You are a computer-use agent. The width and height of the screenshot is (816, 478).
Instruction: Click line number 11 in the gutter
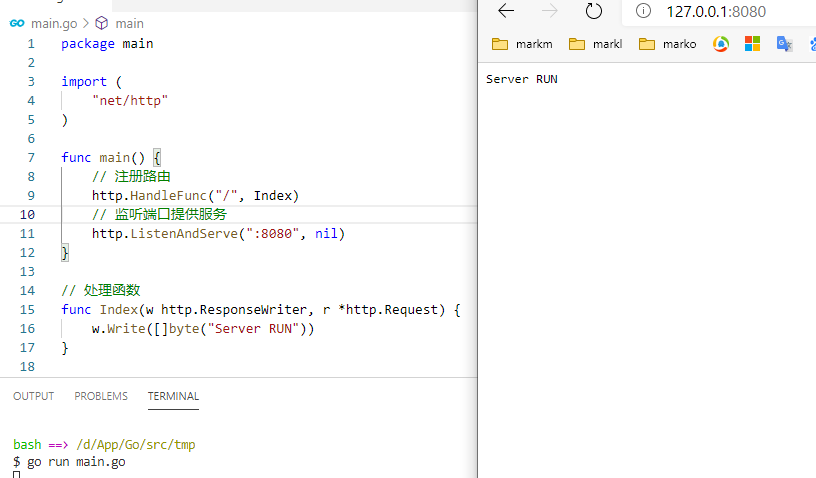[x=28, y=234]
